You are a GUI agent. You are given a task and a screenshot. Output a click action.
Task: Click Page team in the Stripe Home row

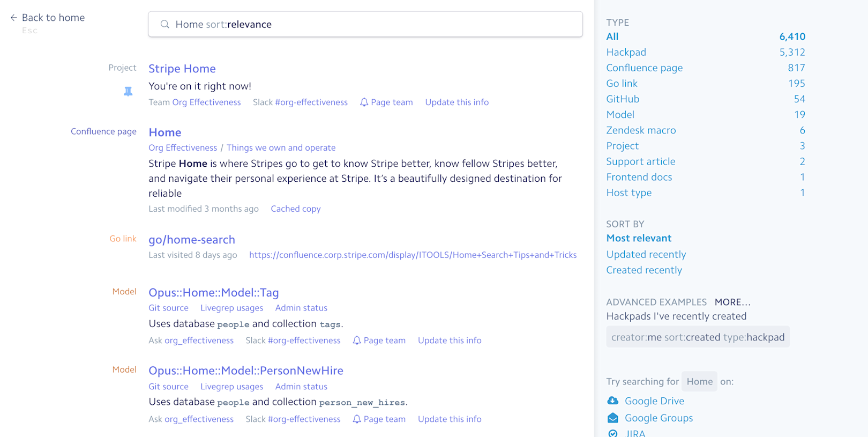(x=392, y=102)
